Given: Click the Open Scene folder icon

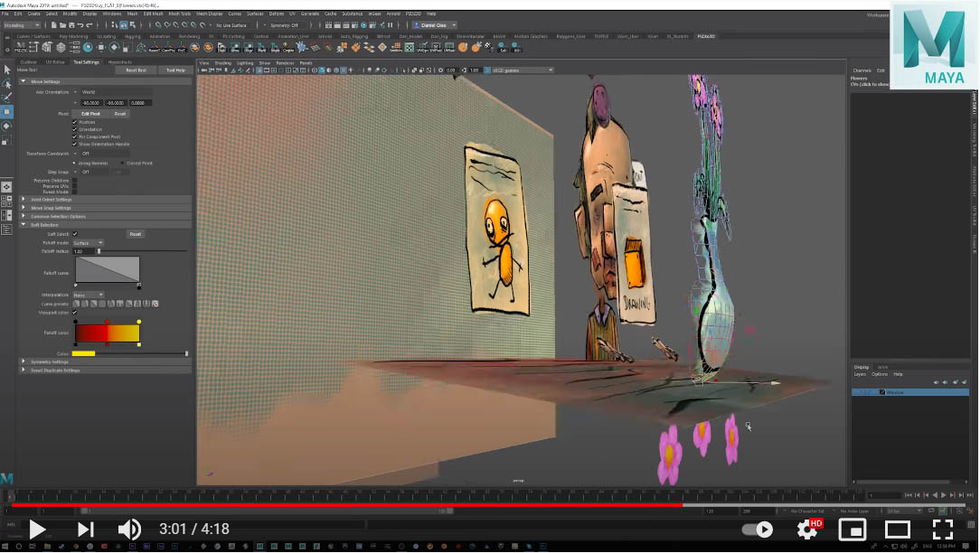Looking at the screenshot, I should 63,25.
